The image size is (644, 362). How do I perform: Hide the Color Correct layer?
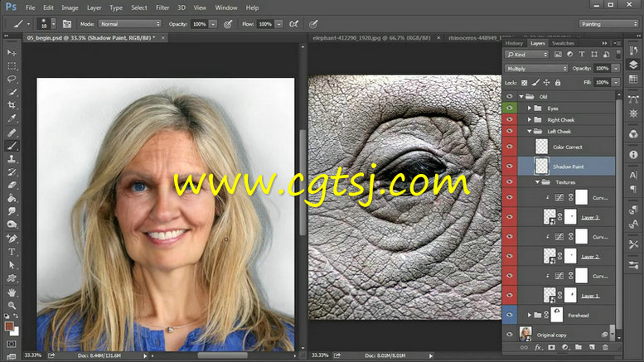pyautogui.click(x=509, y=147)
